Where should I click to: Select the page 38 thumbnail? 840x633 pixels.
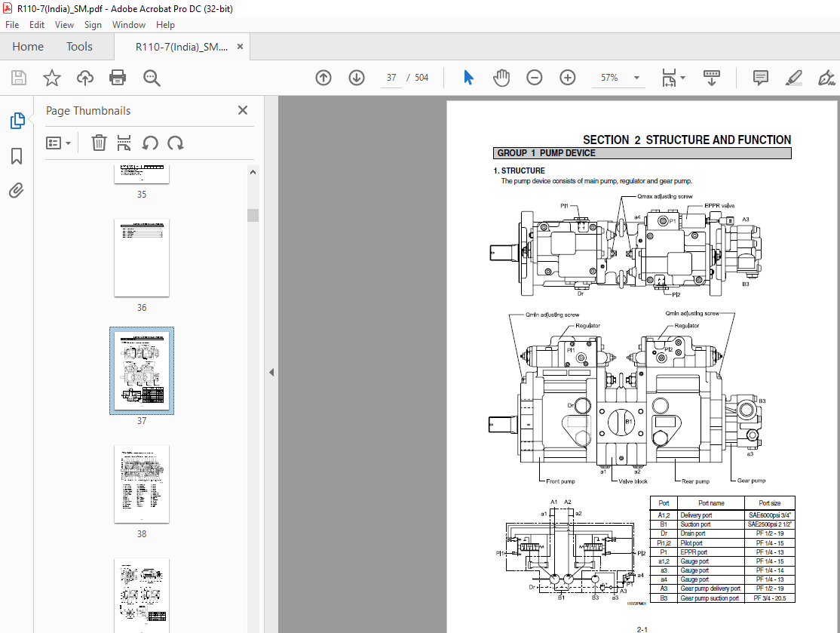point(142,484)
